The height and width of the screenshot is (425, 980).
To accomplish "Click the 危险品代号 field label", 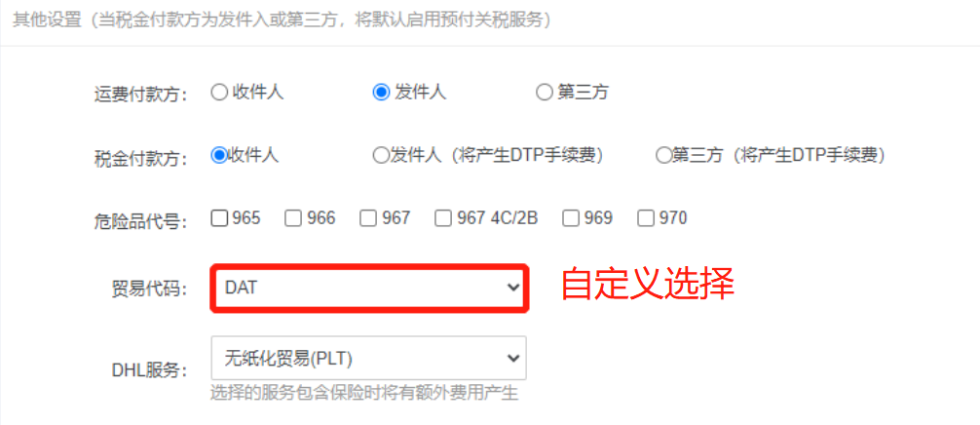I will click(x=140, y=220).
